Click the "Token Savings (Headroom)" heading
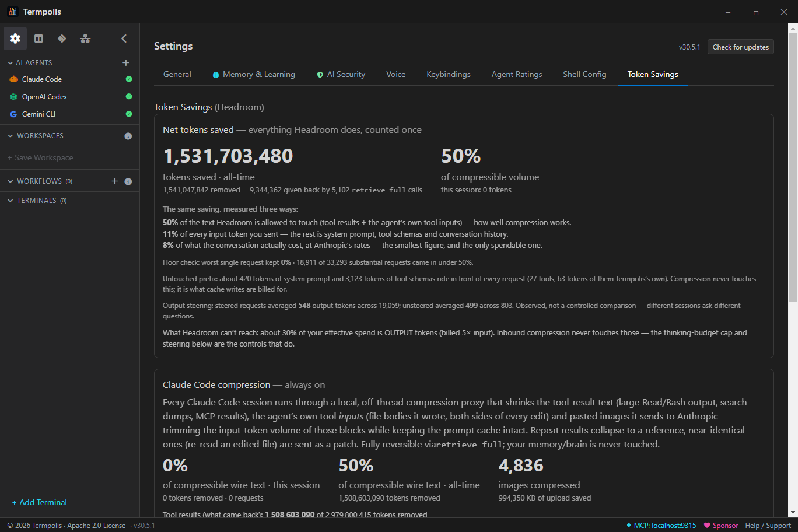 click(x=209, y=107)
